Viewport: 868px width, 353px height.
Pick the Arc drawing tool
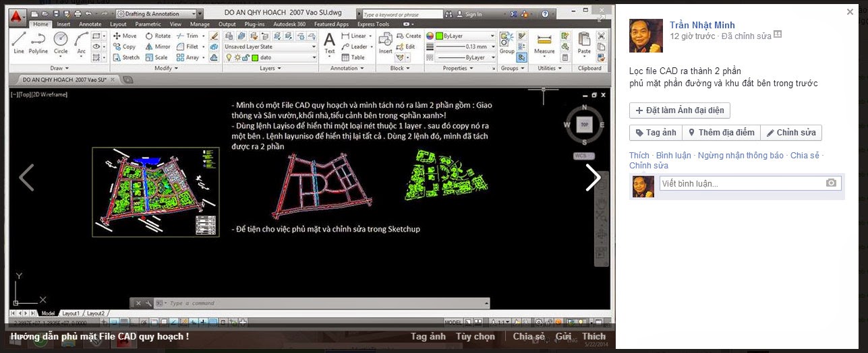tap(81, 42)
